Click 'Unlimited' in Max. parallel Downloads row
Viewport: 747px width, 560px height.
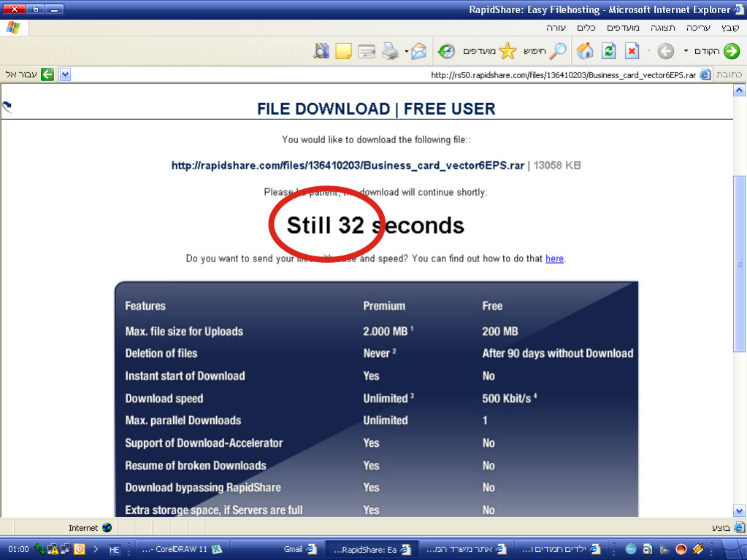point(386,421)
